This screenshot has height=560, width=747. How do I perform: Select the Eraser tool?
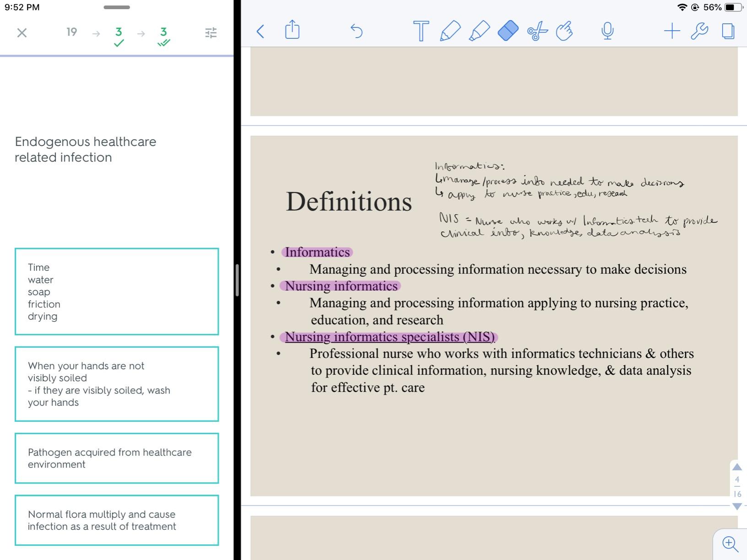(x=508, y=31)
